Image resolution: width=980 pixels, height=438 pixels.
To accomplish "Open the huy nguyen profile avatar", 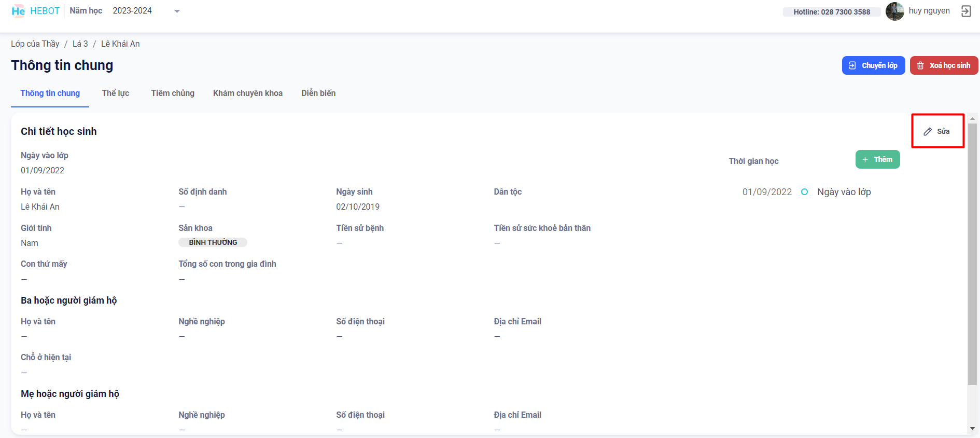I will coord(894,11).
